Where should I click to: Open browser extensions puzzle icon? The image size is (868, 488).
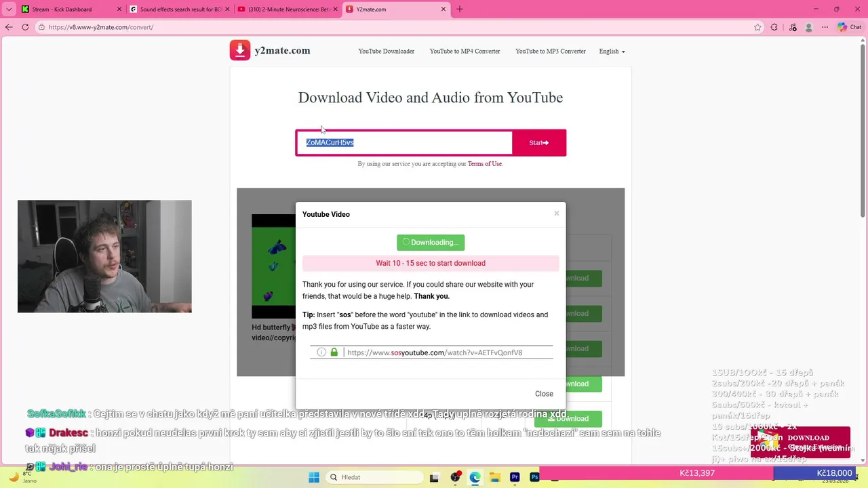[x=774, y=27]
